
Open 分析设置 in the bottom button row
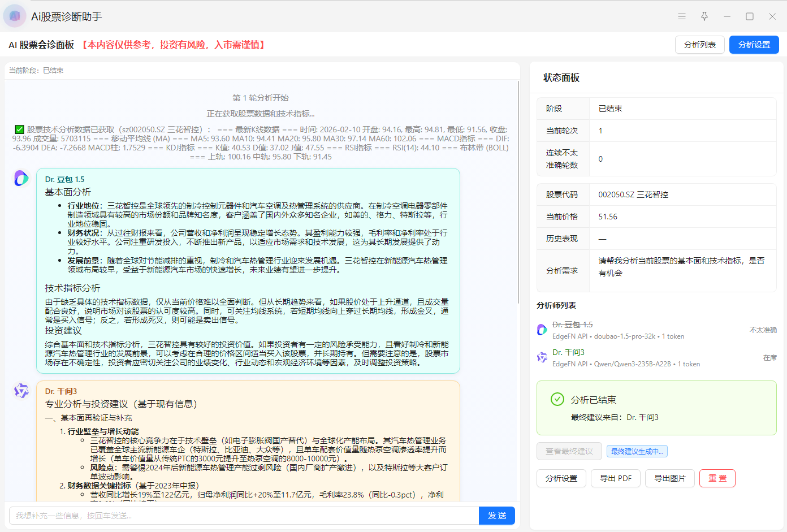click(x=561, y=478)
